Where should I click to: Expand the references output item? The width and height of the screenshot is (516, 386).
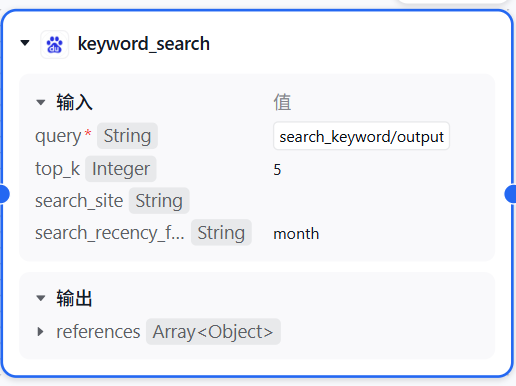coord(41,332)
